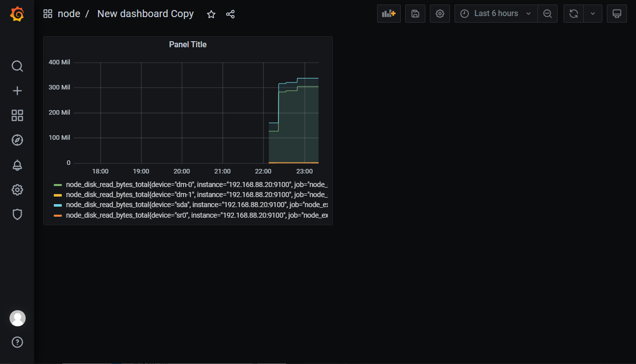Click the Add panel button

point(389,14)
